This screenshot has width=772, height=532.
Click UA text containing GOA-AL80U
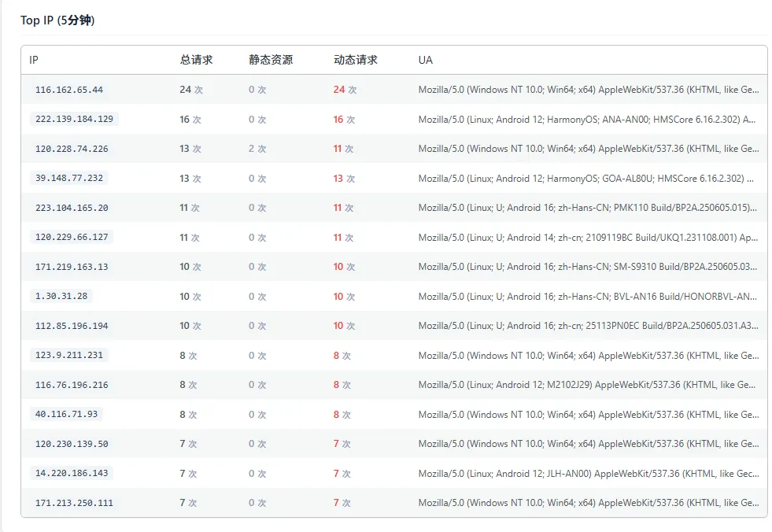(586, 179)
